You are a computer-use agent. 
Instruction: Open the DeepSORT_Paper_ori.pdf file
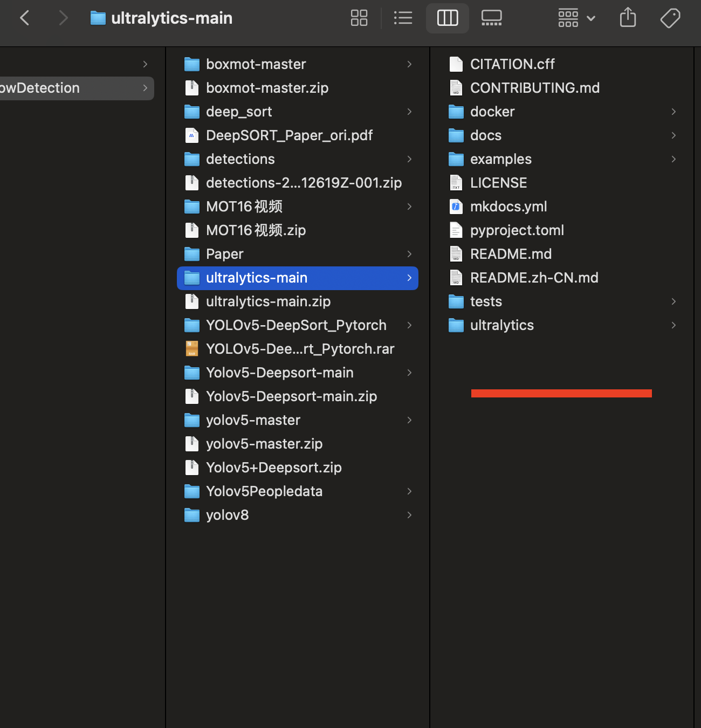click(x=289, y=135)
